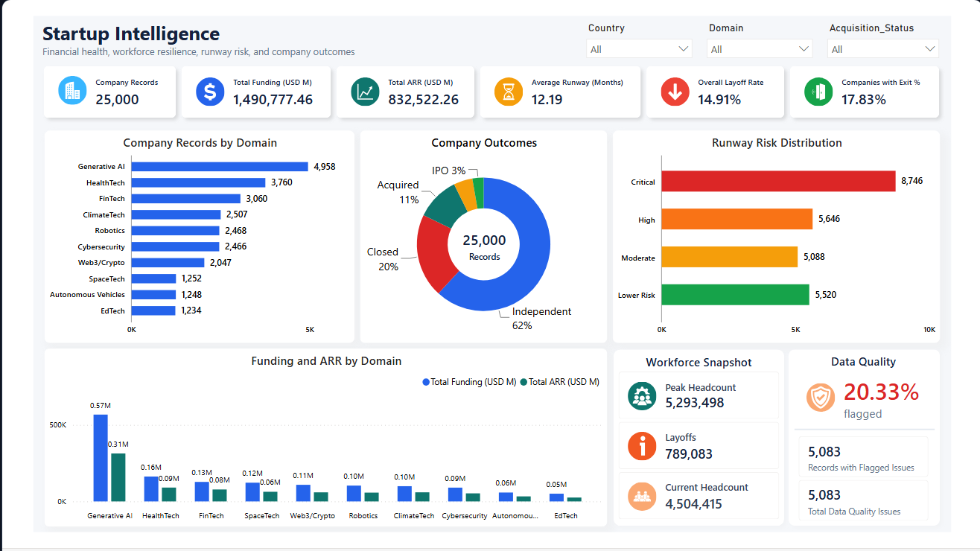
Task: Click the Company Outcomes chart title
Action: pos(484,143)
